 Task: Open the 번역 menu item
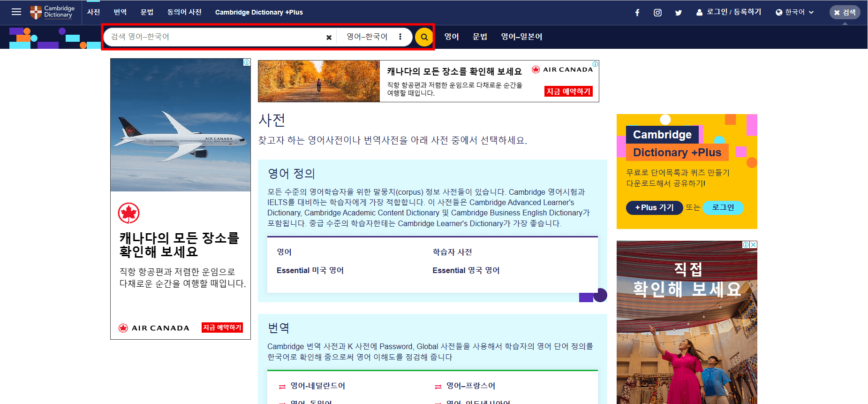[120, 12]
